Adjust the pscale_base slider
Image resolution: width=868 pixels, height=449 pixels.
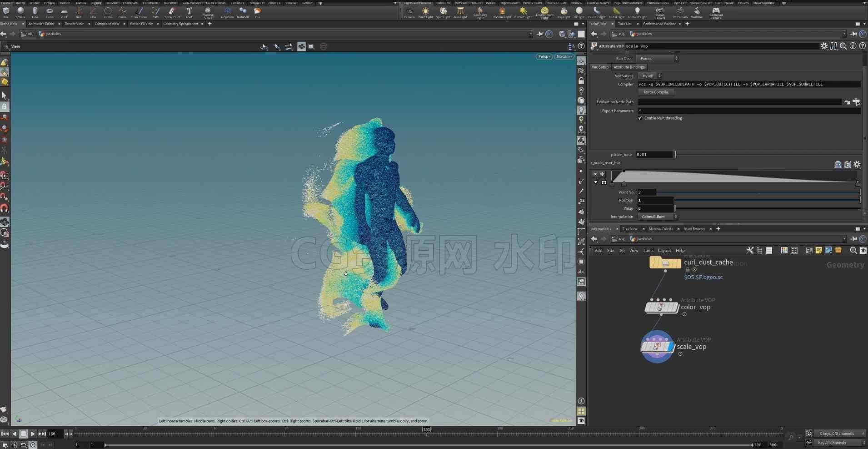(x=768, y=155)
